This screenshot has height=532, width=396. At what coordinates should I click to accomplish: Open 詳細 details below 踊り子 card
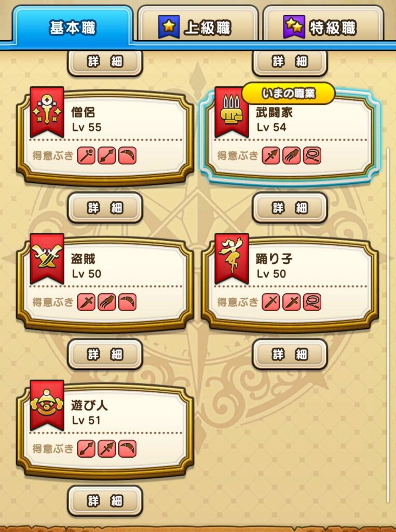290,354
